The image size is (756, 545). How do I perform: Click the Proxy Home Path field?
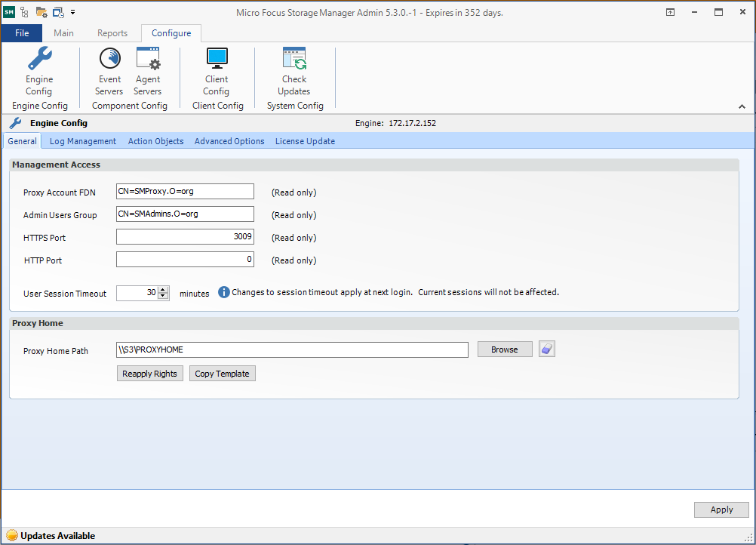[292, 349]
